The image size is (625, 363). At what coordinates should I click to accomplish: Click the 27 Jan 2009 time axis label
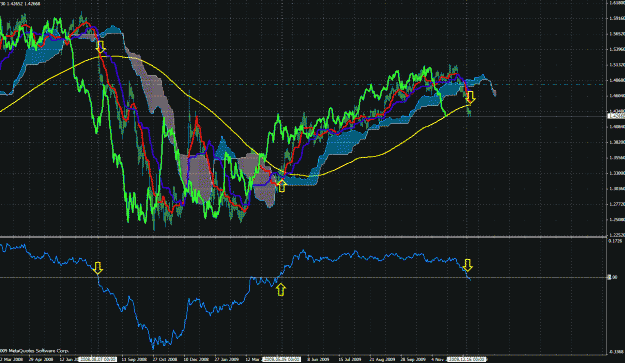(x=227, y=359)
